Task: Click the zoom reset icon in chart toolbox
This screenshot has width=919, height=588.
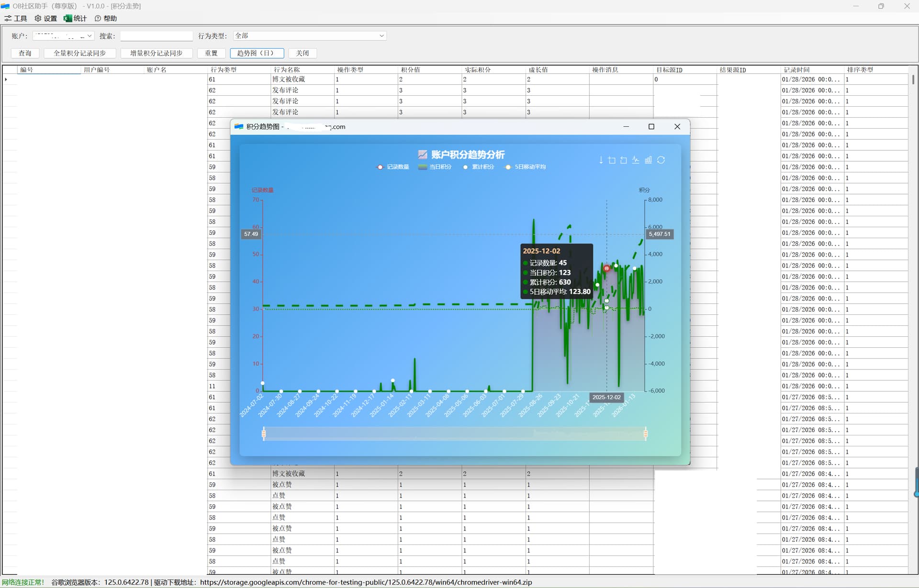Action: [624, 160]
